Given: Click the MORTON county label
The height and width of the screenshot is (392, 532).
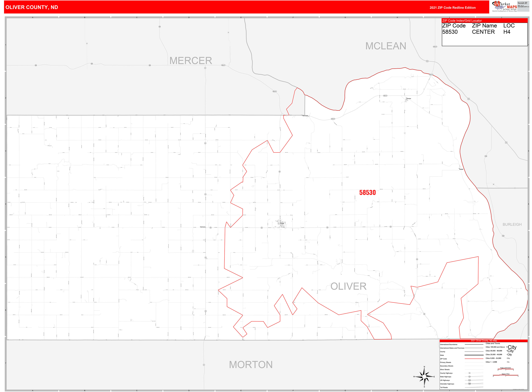Looking at the screenshot, I should [251, 365].
